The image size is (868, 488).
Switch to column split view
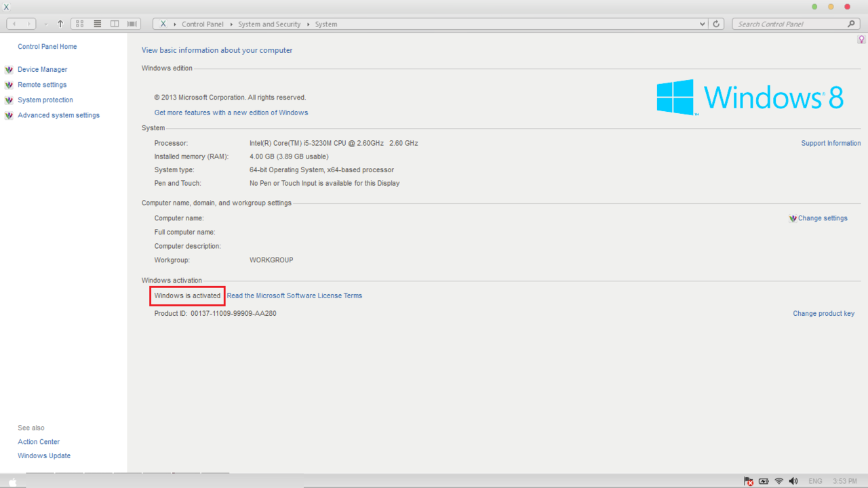[x=115, y=24]
